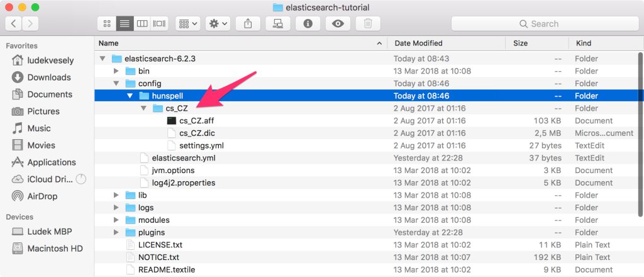Select the plugins folder icon

131,232
